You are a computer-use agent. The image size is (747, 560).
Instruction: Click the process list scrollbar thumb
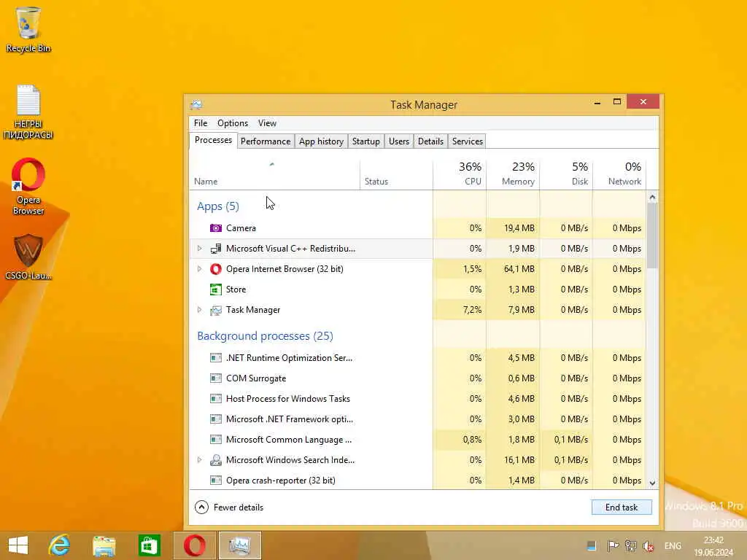(652, 236)
